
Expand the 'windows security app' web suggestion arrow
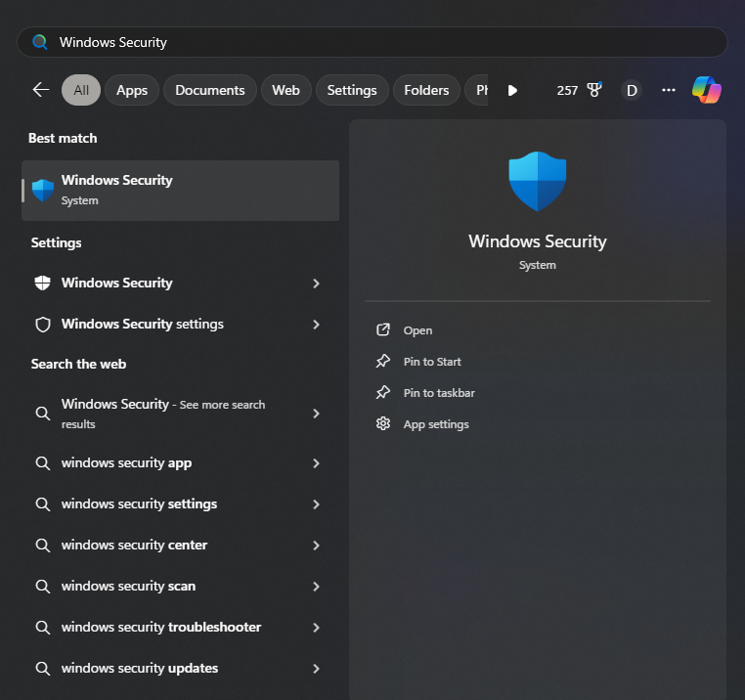(x=316, y=463)
